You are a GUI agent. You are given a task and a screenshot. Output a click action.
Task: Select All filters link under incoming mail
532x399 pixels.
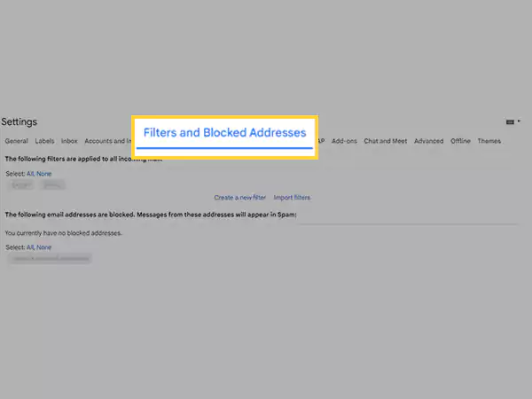30,174
